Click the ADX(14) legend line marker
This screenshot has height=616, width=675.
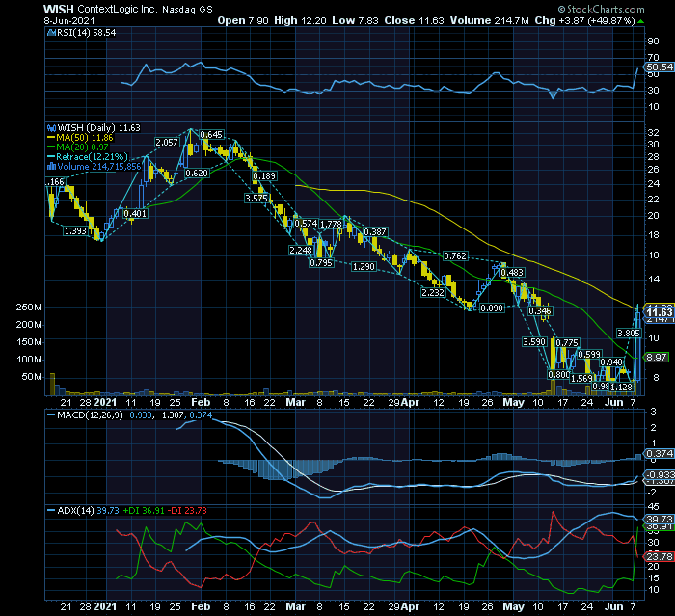pyautogui.click(x=52, y=511)
